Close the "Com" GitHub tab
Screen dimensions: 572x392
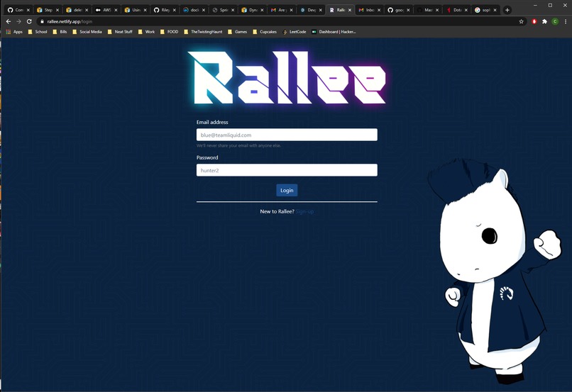[x=28, y=10]
